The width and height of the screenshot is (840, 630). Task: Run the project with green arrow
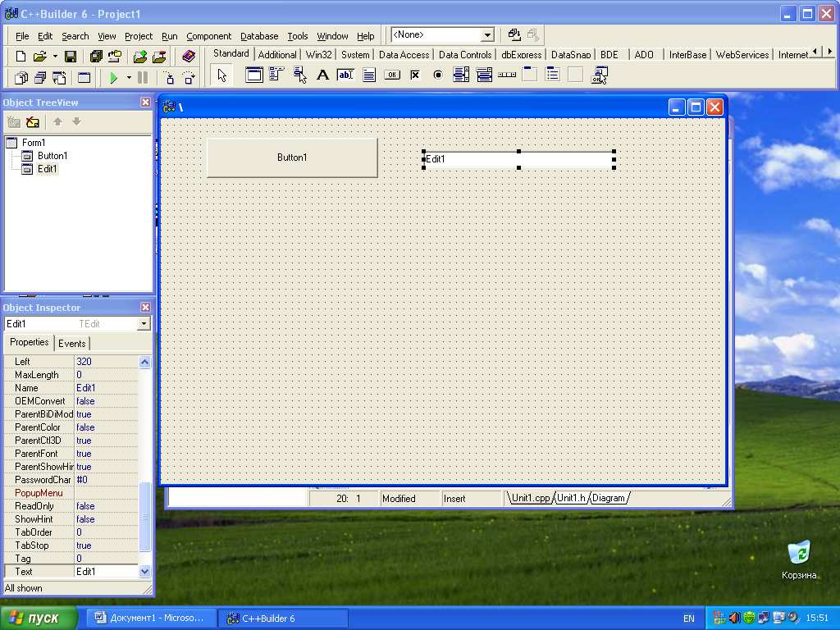click(113, 78)
